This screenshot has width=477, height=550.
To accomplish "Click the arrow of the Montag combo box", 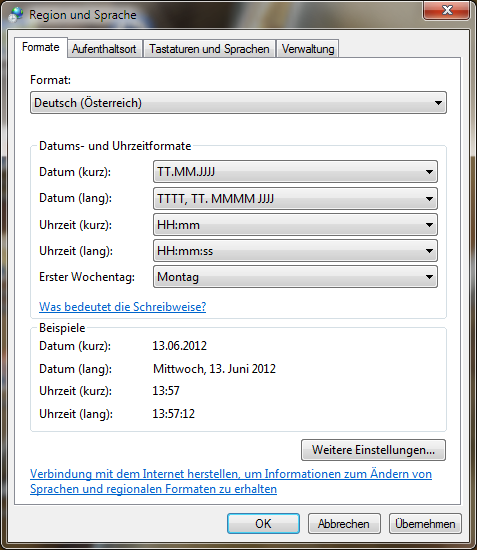I will 429,277.
